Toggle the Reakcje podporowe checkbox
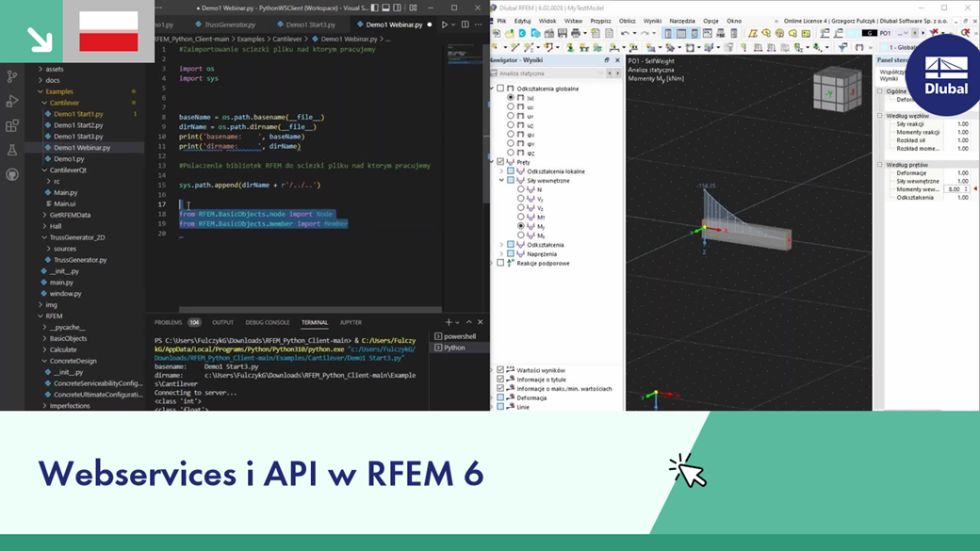980x551 pixels. click(x=500, y=263)
